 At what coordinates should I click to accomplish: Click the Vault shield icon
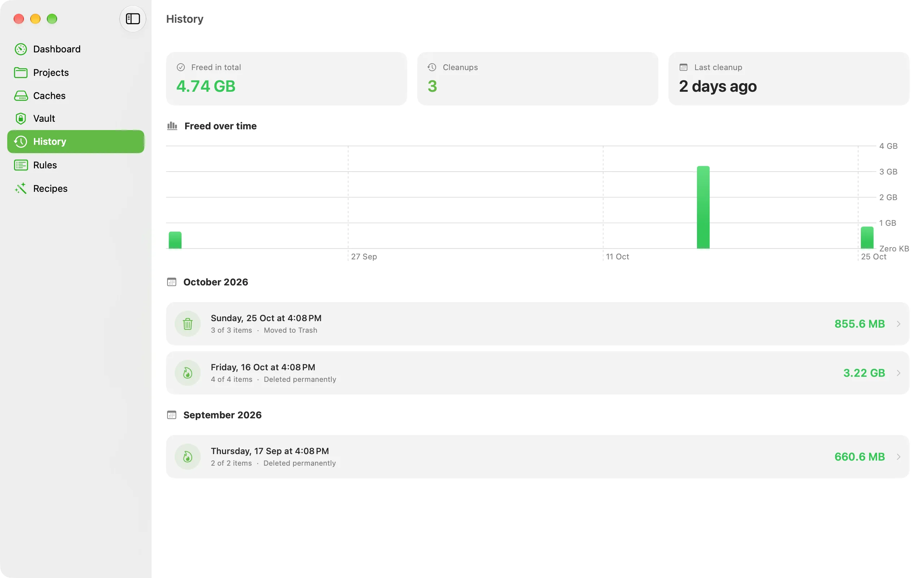(21, 118)
